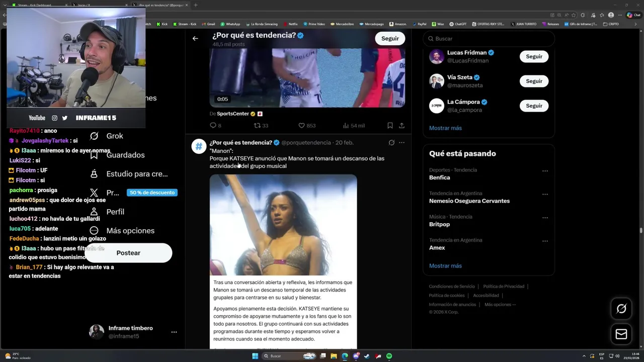Open the floating messages envelope button
The image size is (644, 362).
coord(621,334)
